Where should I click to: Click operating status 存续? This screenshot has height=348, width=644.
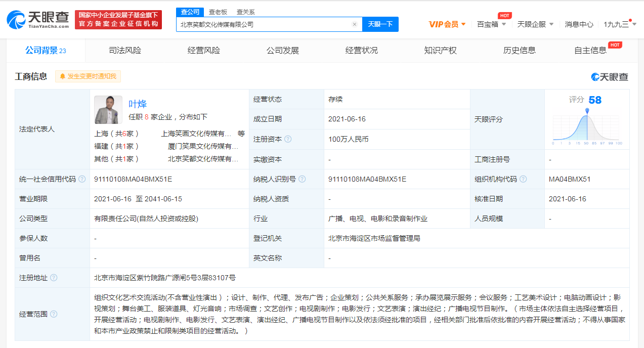click(335, 99)
